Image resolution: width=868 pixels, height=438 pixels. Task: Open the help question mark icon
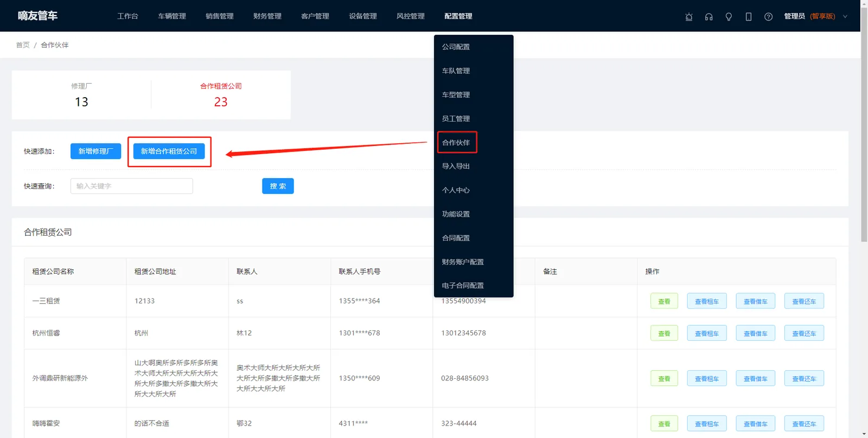[x=768, y=16]
